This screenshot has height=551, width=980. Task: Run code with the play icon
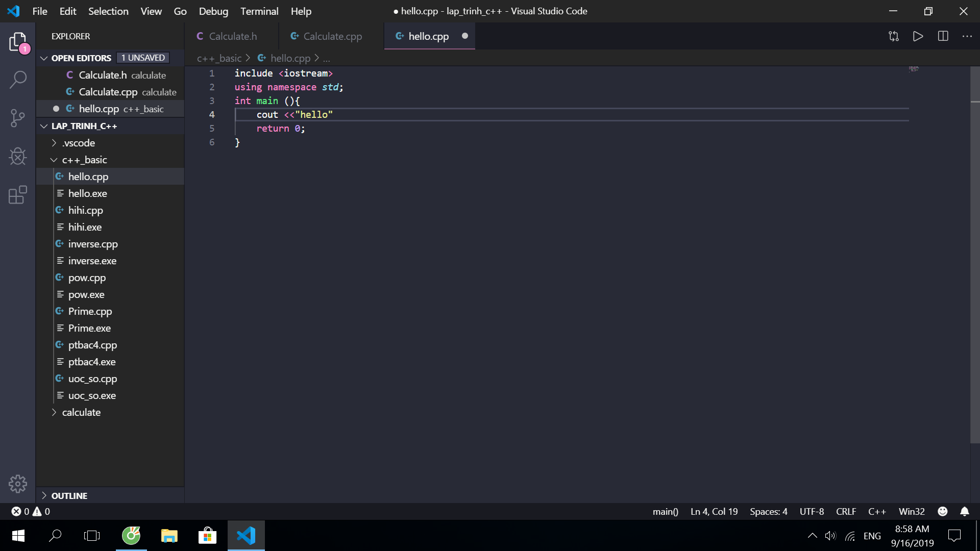click(918, 36)
